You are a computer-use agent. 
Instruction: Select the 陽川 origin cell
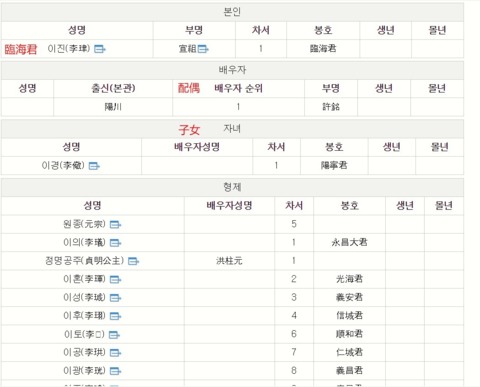(113, 107)
